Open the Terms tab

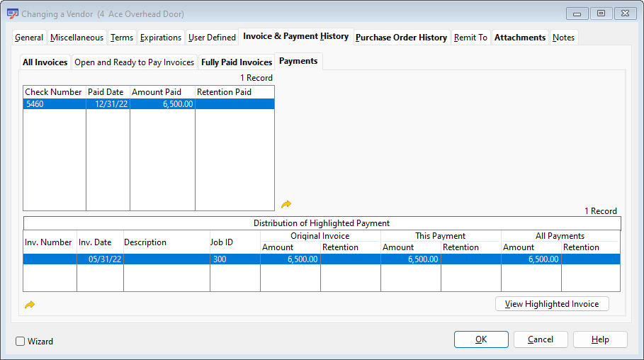[121, 38]
